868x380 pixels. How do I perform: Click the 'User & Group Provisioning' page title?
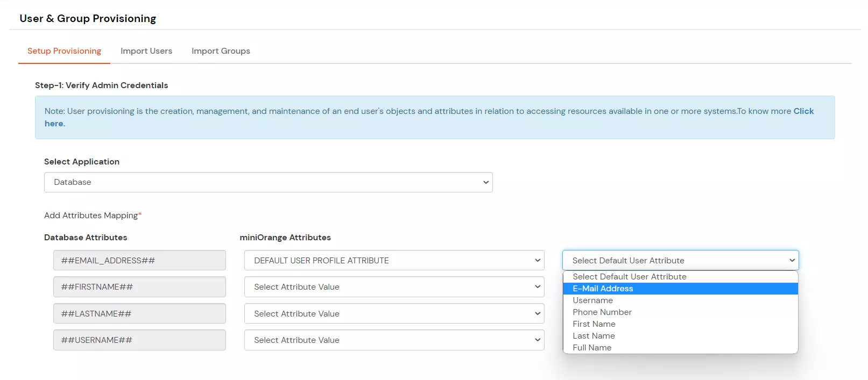click(88, 18)
